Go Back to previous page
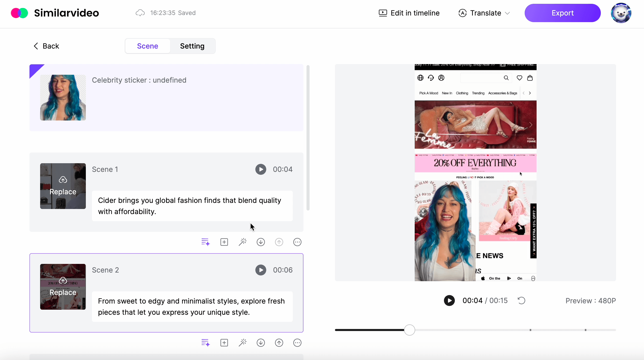644x360 pixels. click(x=46, y=46)
